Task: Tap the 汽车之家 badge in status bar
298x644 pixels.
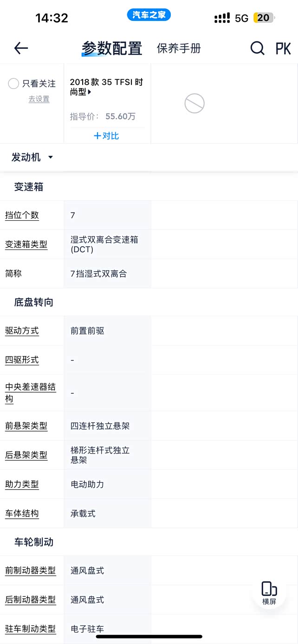Action: [149, 15]
